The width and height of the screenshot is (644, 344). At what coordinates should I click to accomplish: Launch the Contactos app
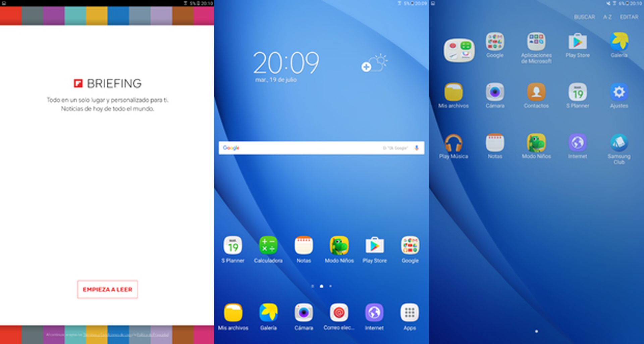(536, 92)
